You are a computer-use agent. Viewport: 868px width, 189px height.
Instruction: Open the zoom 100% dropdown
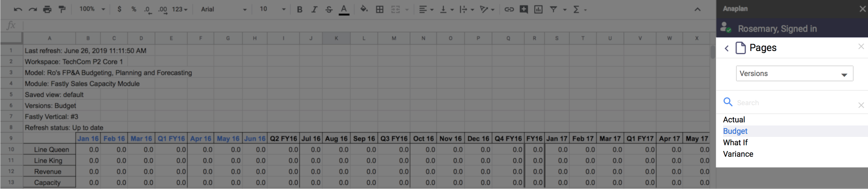[92, 9]
